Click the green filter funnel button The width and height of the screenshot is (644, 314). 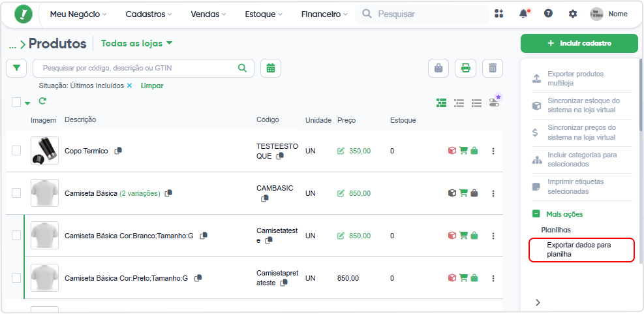click(16, 69)
